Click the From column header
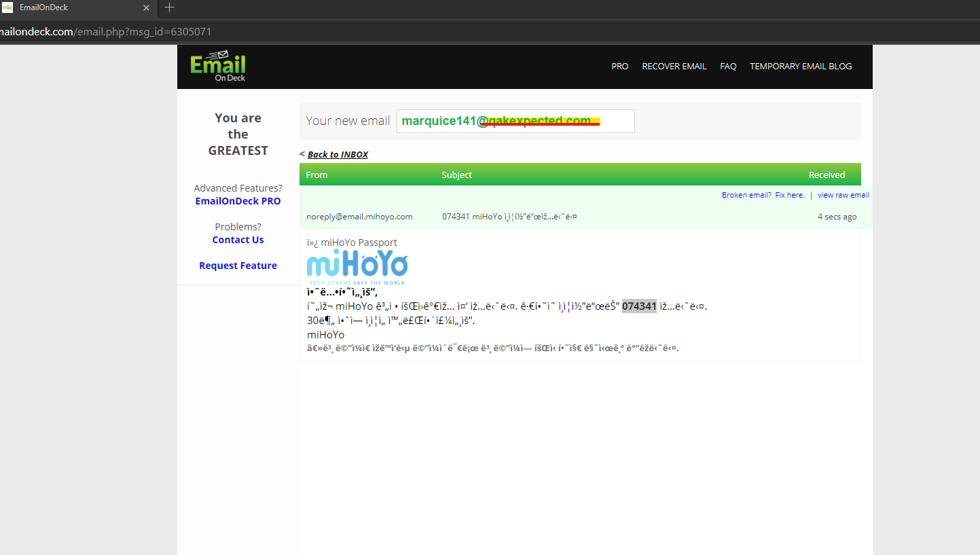Image resolution: width=980 pixels, height=555 pixels. tap(316, 175)
